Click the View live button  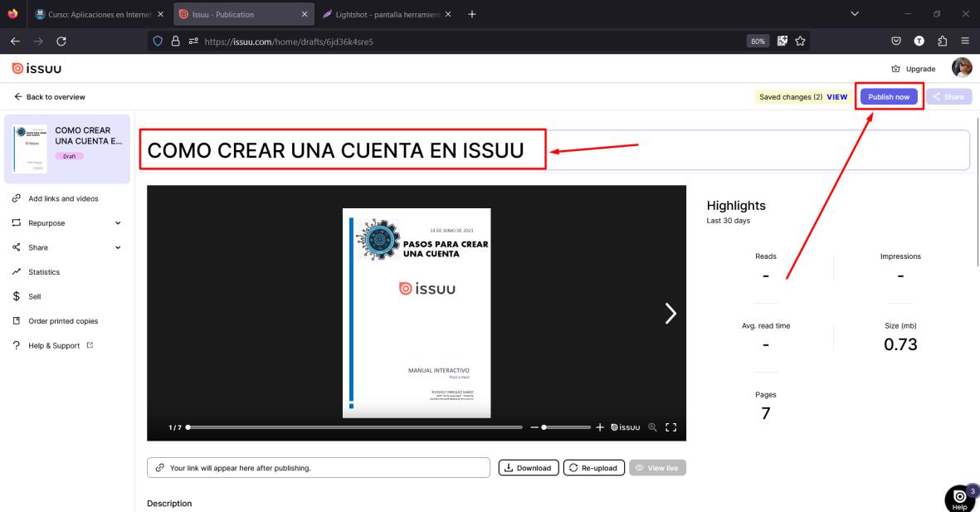[657, 468]
